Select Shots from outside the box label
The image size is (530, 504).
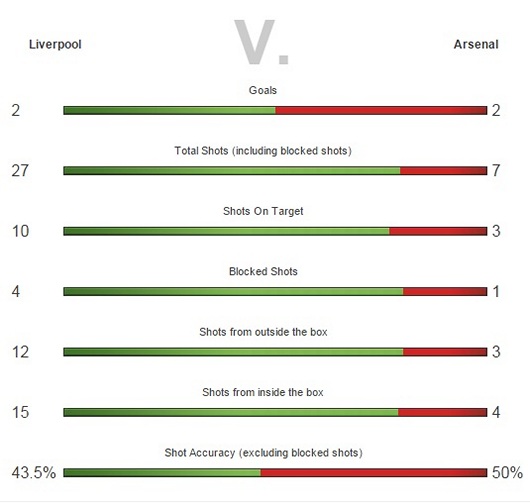(x=263, y=332)
